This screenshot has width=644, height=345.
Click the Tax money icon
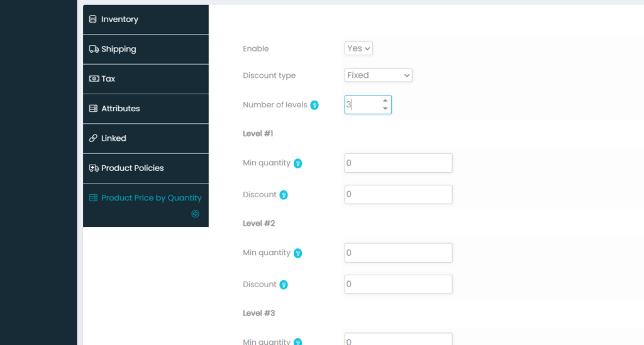tap(93, 79)
